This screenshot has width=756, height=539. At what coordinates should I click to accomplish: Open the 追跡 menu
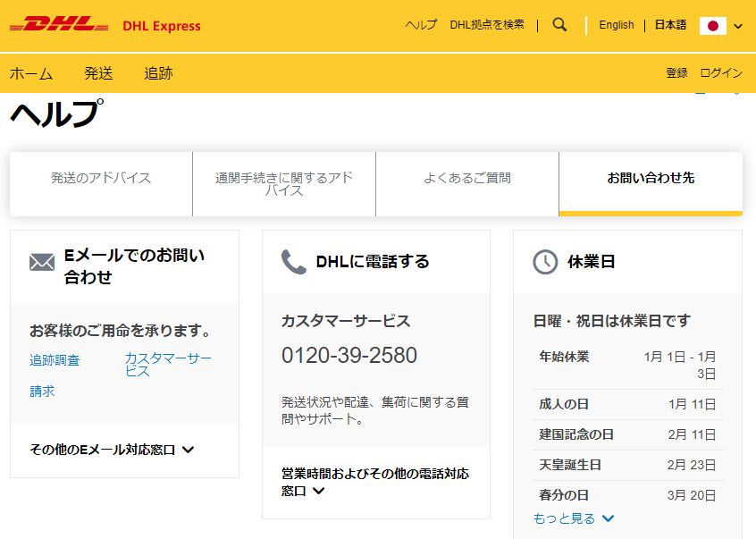(x=158, y=73)
